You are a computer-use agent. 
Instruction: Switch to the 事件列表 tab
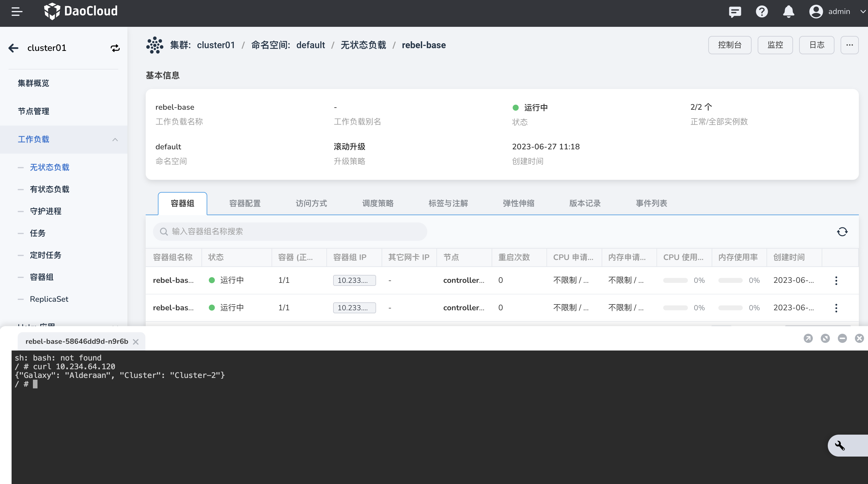coord(651,203)
